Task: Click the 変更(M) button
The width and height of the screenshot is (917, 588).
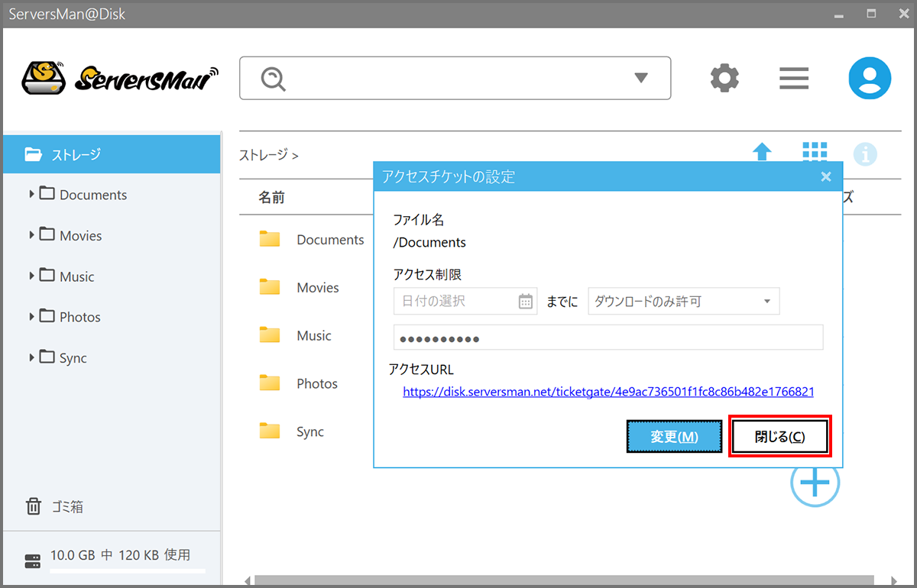Action: 674,437
